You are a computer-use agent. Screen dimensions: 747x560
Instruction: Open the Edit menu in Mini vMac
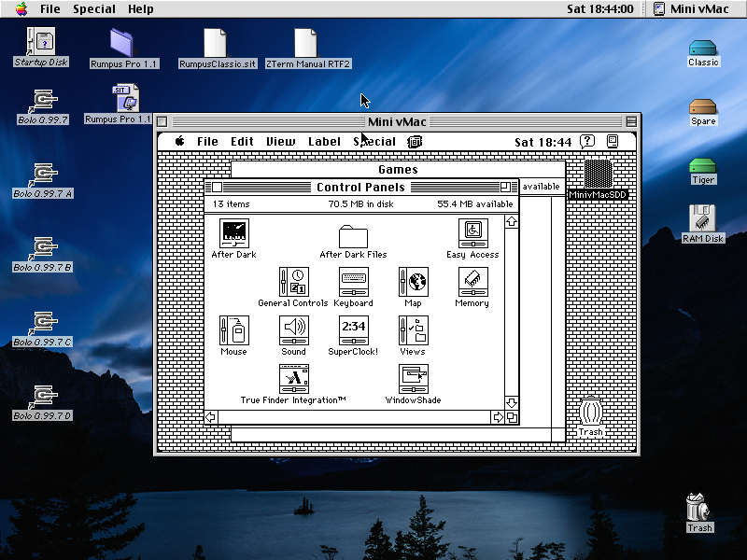[242, 142]
